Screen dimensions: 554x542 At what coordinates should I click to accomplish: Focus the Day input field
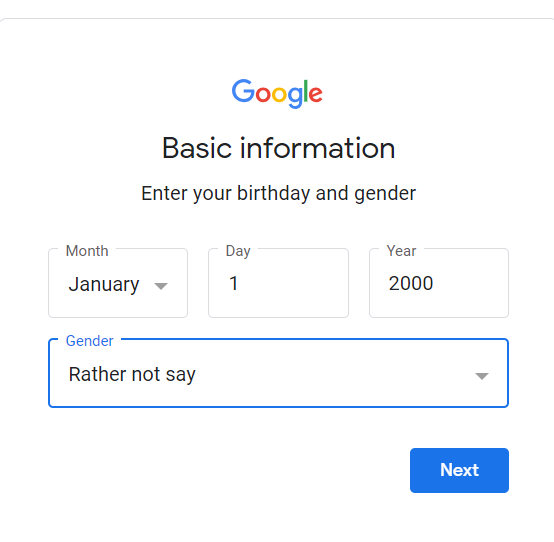click(x=278, y=283)
